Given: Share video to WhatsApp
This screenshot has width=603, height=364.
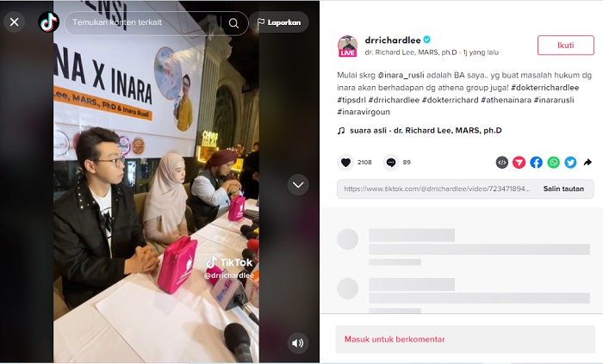Looking at the screenshot, I should point(553,163).
